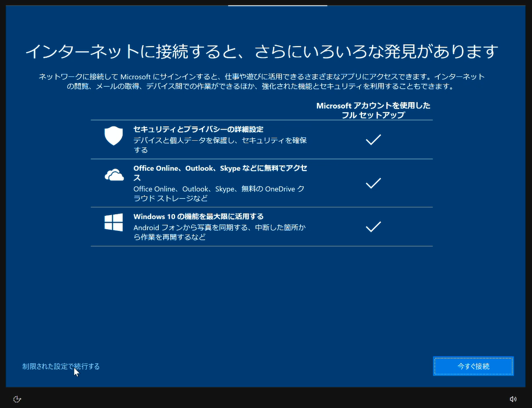This screenshot has height=408, width=532.
Task: Click the 無料の OneDrive クラウド ストレージ description text
Action: [219, 193]
